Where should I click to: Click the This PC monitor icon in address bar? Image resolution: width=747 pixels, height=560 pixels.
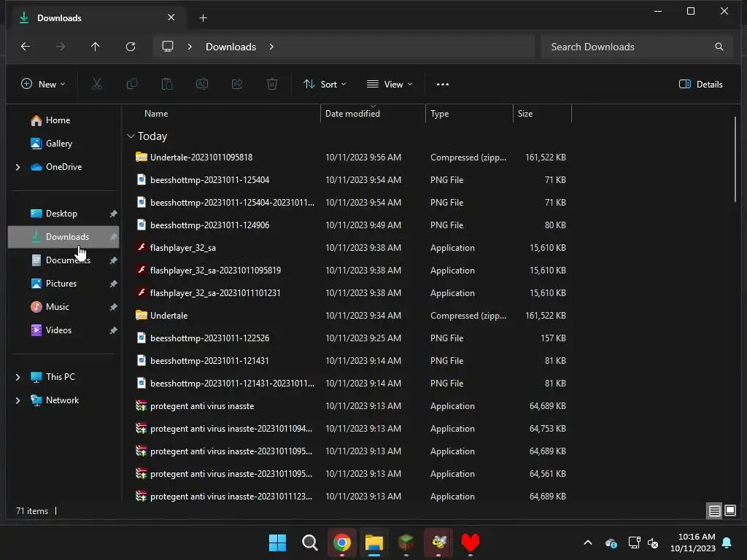coord(168,46)
